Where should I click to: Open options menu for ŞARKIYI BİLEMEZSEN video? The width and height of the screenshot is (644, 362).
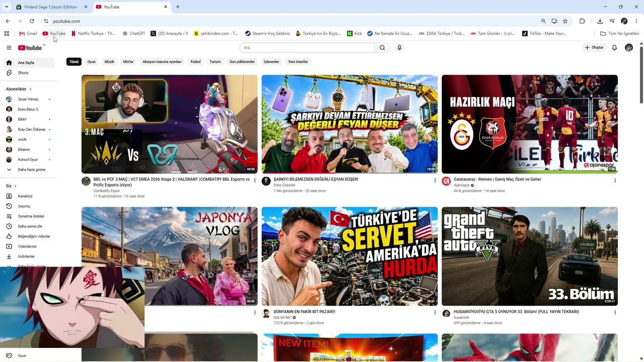(x=435, y=180)
